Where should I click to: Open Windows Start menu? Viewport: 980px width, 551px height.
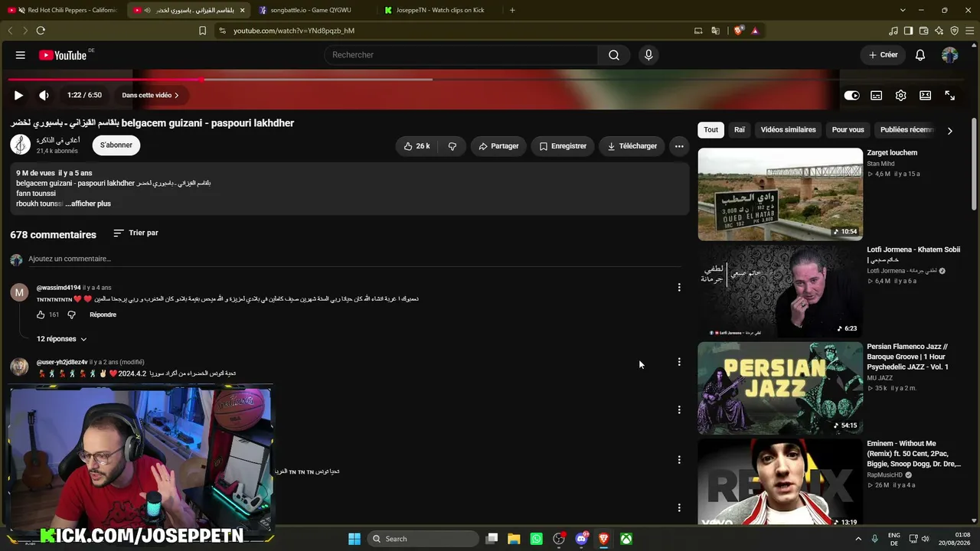coord(354,539)
